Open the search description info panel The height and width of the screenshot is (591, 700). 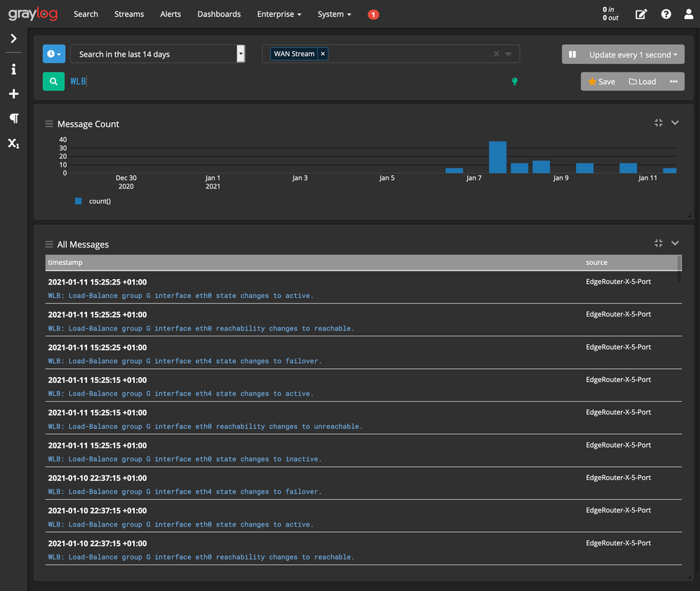point(13,69)
